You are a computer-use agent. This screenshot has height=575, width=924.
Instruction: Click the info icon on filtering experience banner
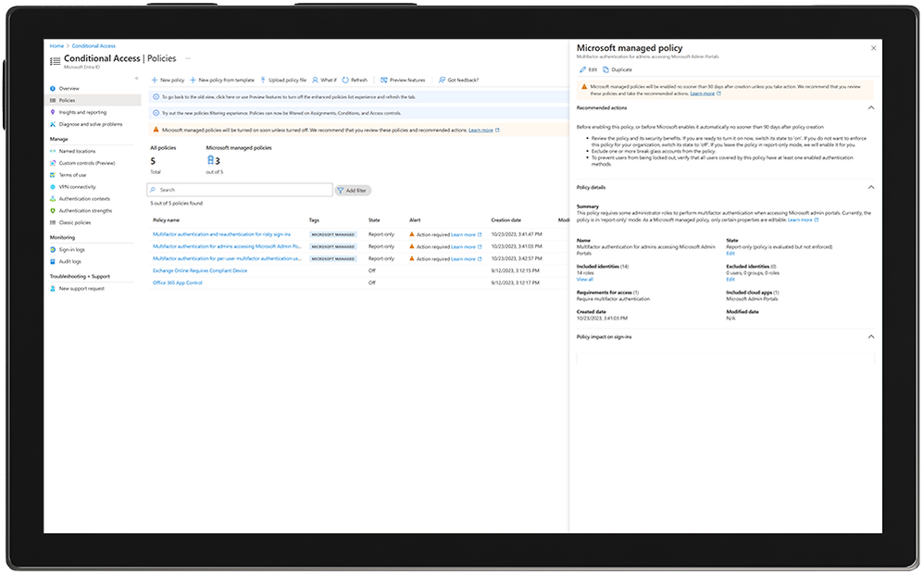156,113
